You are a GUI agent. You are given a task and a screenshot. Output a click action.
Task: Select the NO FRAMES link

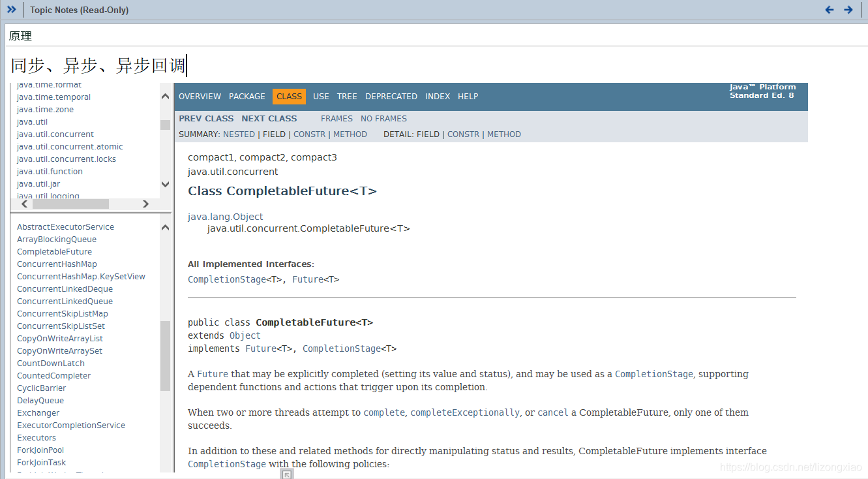tap(383, 118)
